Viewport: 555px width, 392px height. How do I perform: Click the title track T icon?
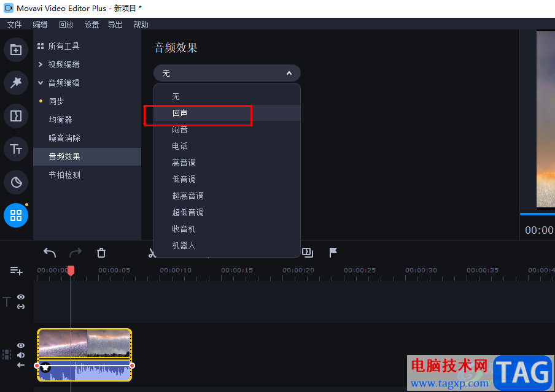7,302
